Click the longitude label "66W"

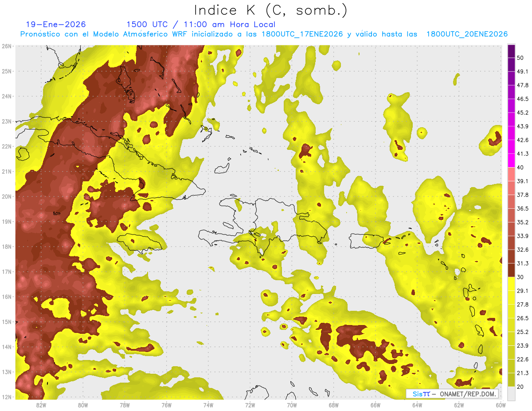[x=376, y=405]
